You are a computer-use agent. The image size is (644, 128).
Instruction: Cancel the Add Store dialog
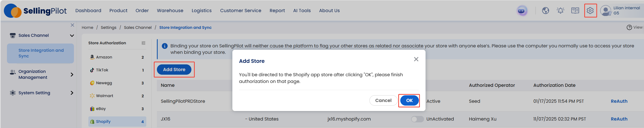pos(383,100)
